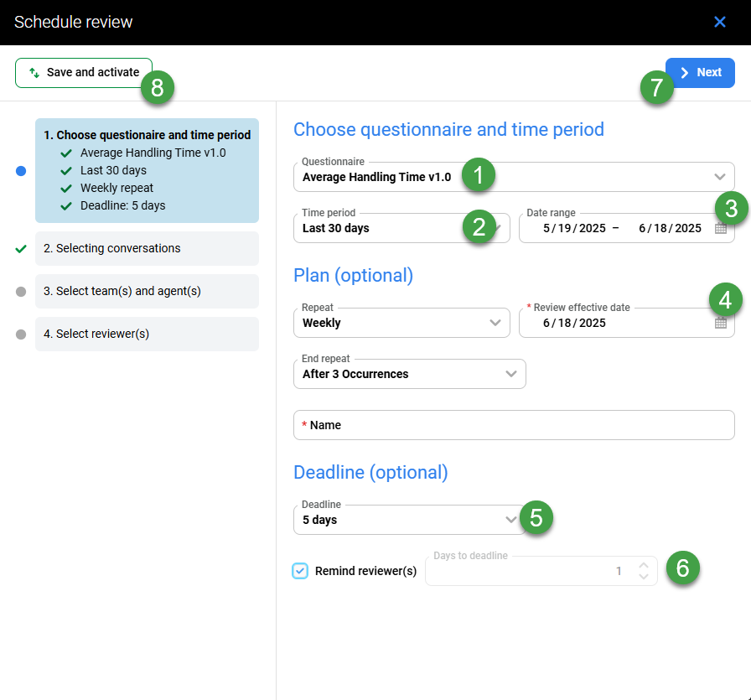Click the green checkmark beside Selecting conversations
Screen dimensions: 751x700
click(22, 248)
